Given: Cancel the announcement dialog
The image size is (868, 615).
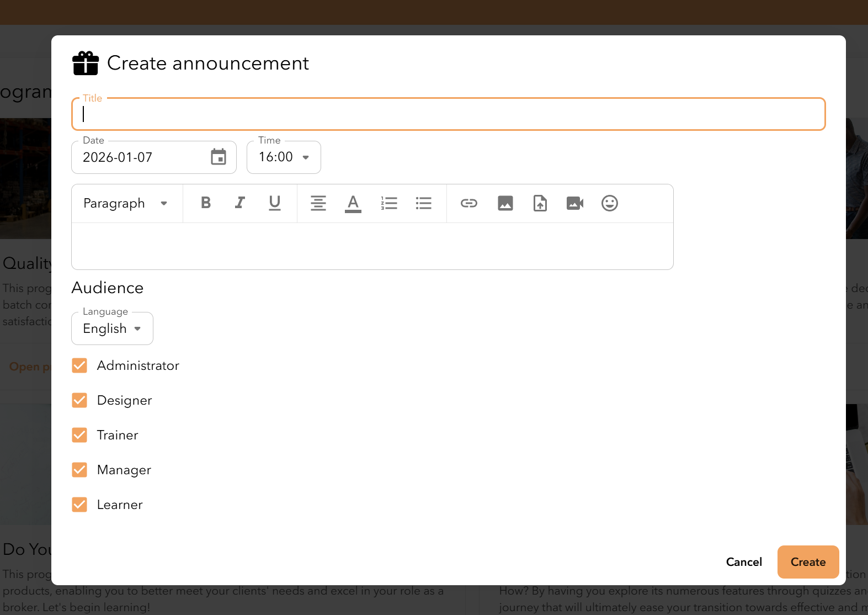Looking at the screenshot, I should click(744, 562).
